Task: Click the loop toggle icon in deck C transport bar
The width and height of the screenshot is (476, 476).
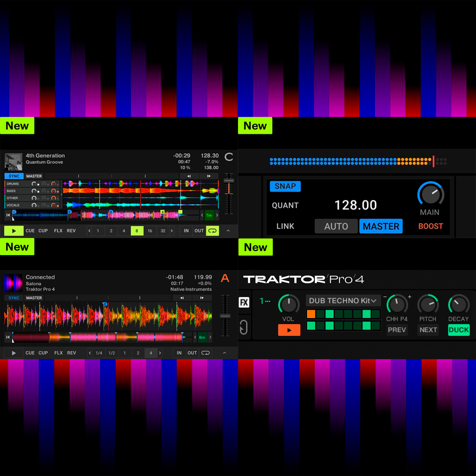Action: click(212, 231)
